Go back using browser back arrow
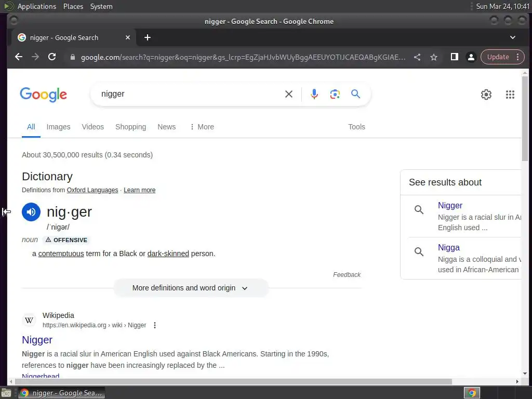The width and height of the screenshot is (532, 399). point(19,57)
